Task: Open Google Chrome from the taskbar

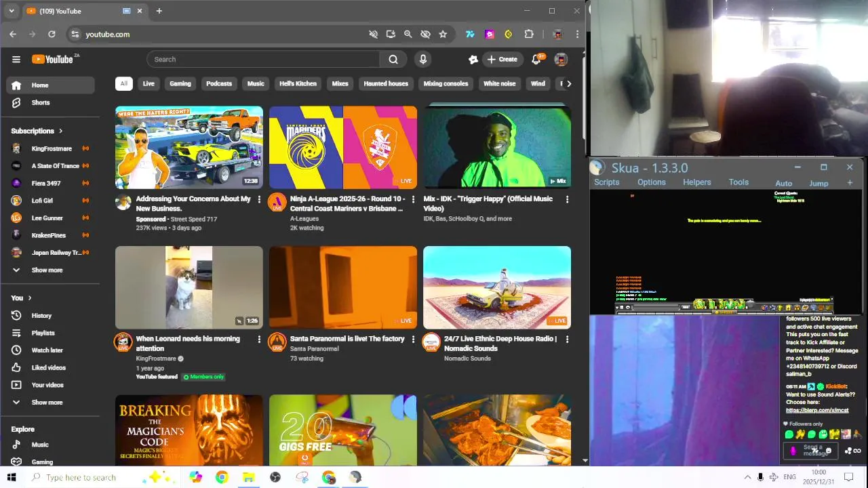Action: 222,477
